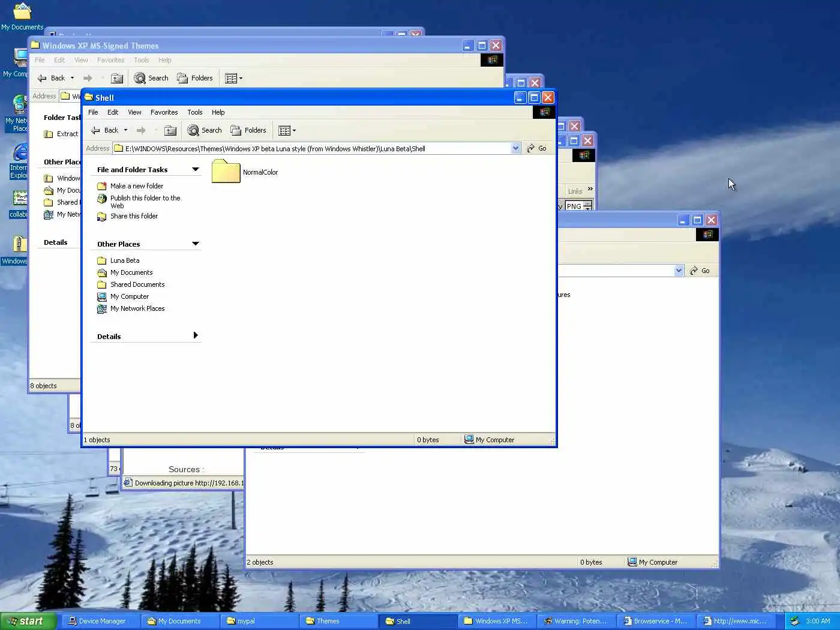The width and height of the screenshot is (840, 630).
Task: Toggle Folders pane in Shell window
Action: coord(248,130)
